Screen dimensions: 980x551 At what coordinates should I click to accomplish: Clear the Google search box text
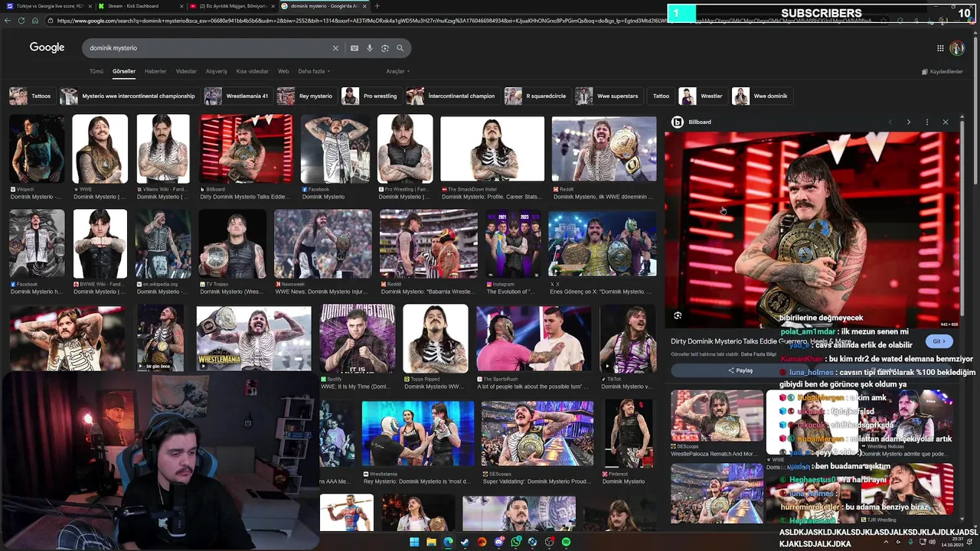[x=335, y=48]
